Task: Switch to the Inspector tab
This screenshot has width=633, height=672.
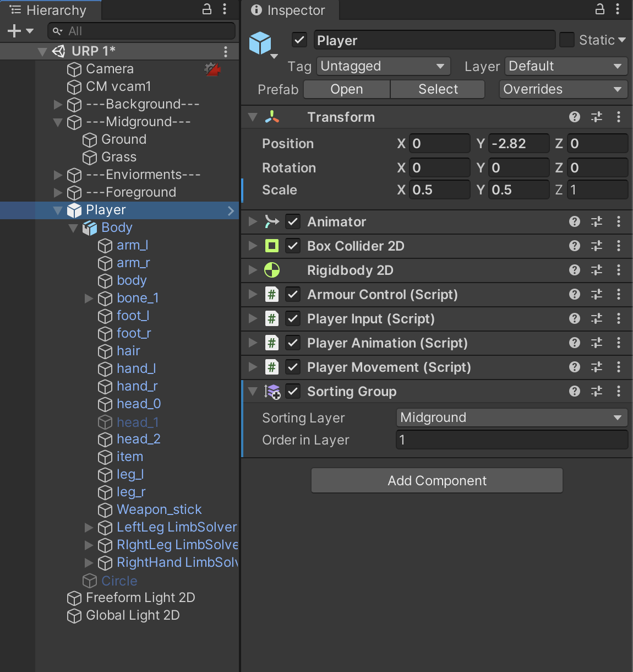Action: click(290, 10)
